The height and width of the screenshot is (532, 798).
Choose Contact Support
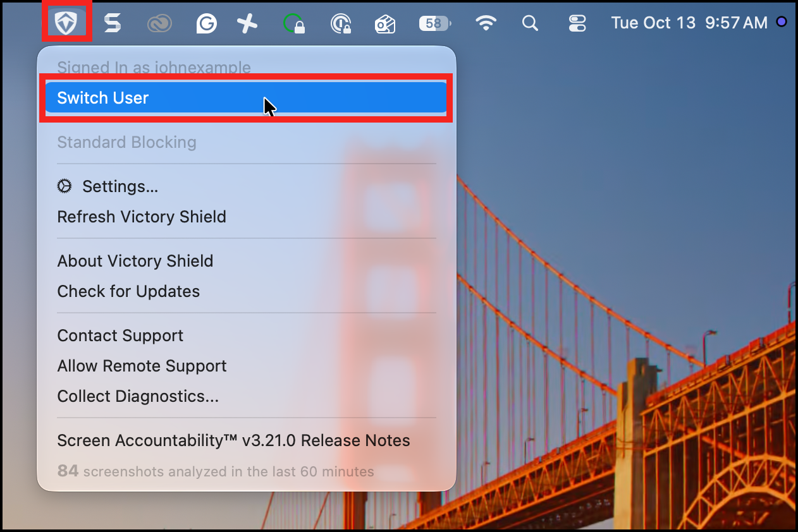[246, 336]
